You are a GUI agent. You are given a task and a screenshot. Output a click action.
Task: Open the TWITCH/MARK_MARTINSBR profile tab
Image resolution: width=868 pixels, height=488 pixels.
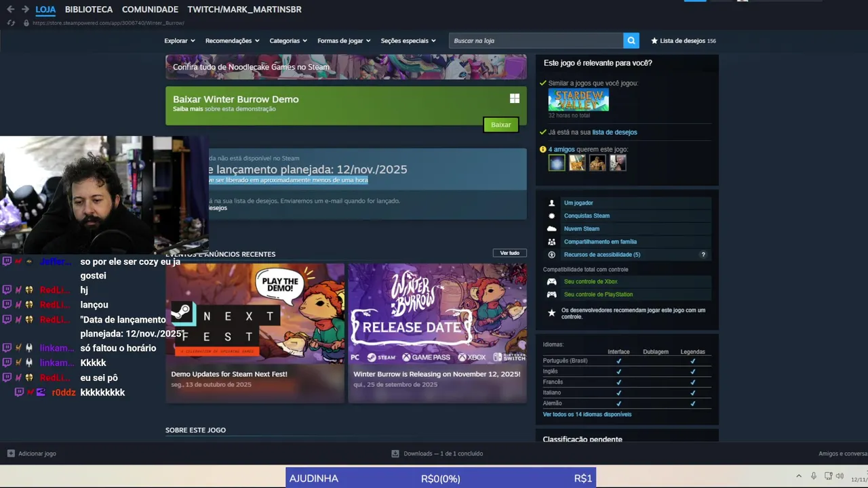click(x=244, y=9)
